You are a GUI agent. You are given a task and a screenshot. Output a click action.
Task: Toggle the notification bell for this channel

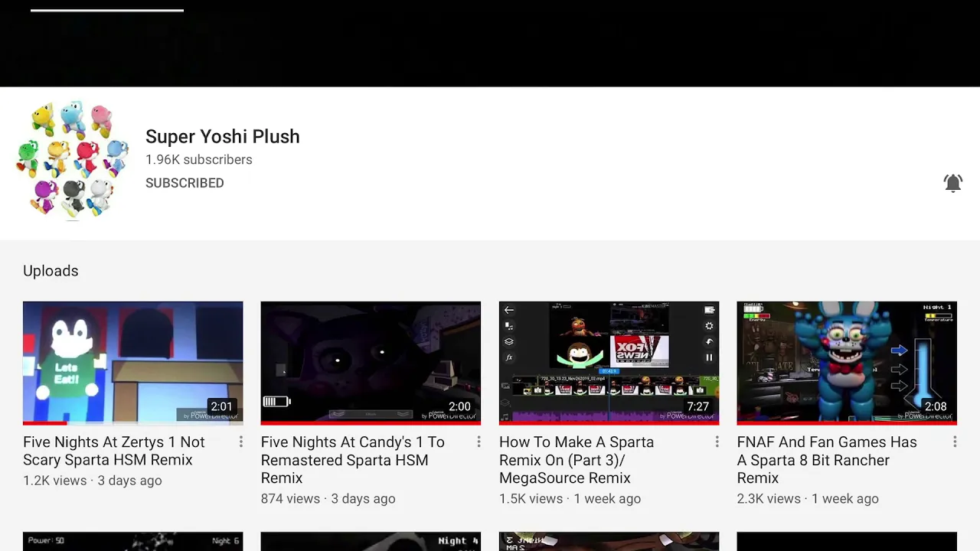tap(952, 183)
